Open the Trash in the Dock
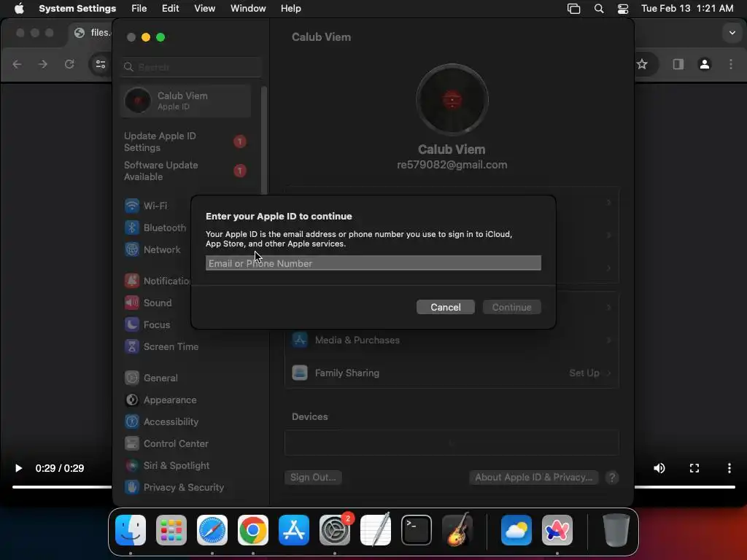The image size is (747, 560). (616, 530)
